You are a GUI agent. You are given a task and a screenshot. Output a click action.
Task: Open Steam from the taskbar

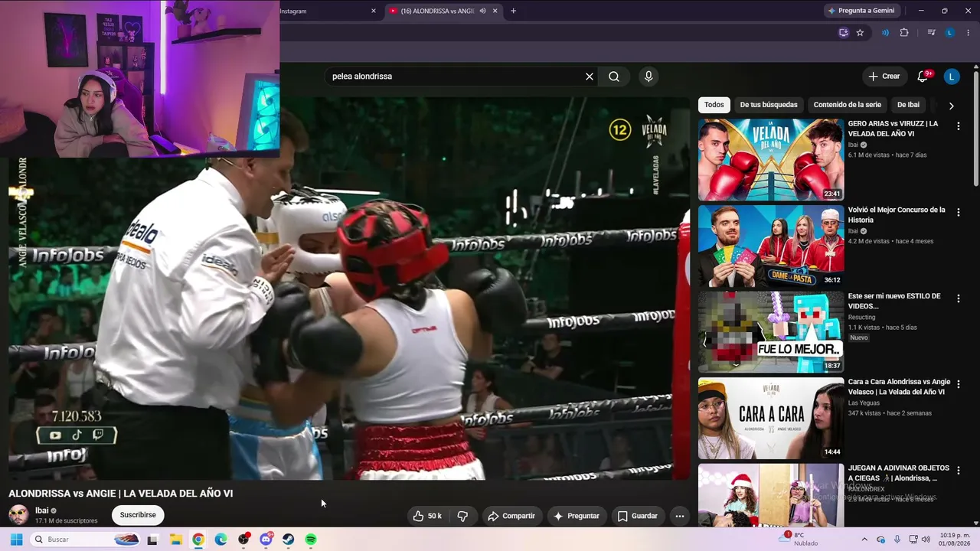coord(289,540)
